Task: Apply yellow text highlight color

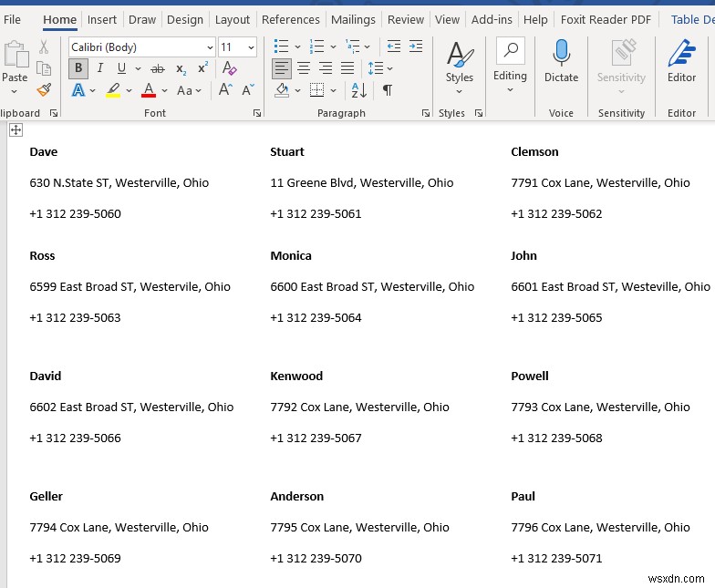Action: (x=113, y=90)
